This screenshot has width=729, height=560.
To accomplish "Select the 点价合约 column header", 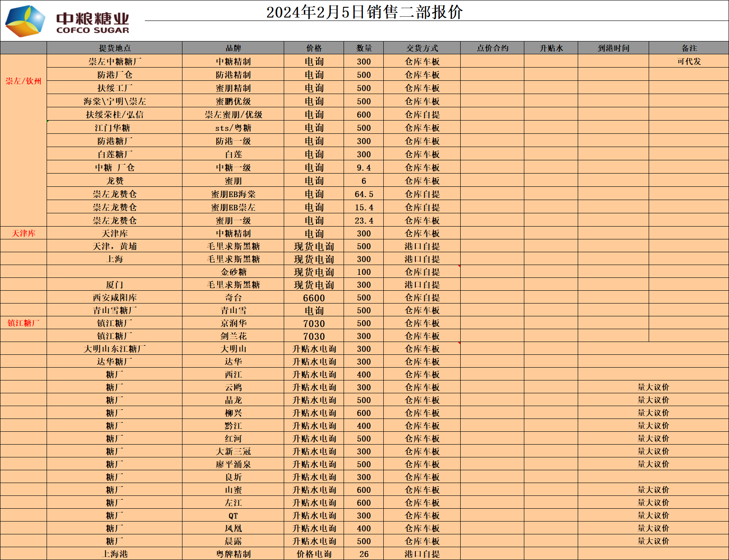I will click(492, 48).
